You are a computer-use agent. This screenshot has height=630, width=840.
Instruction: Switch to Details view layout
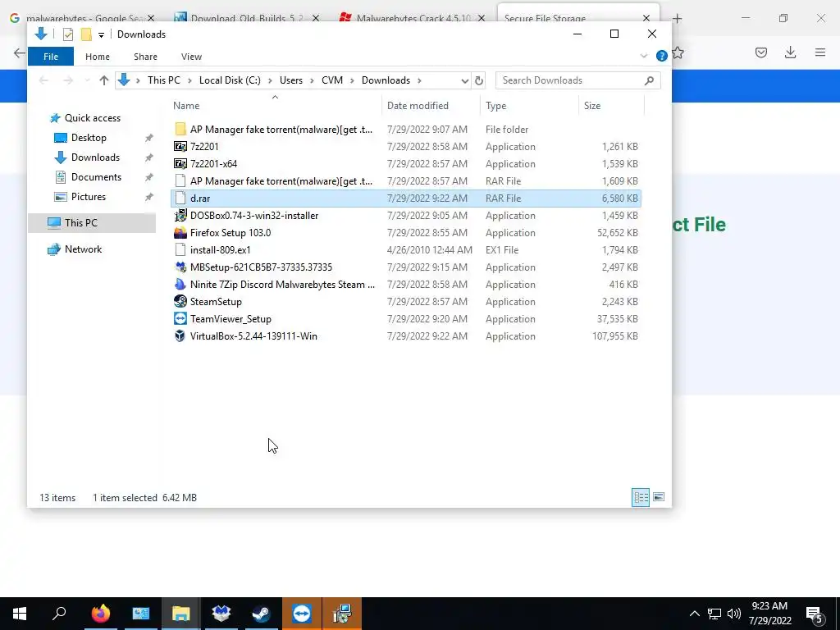tap(641, 497)
